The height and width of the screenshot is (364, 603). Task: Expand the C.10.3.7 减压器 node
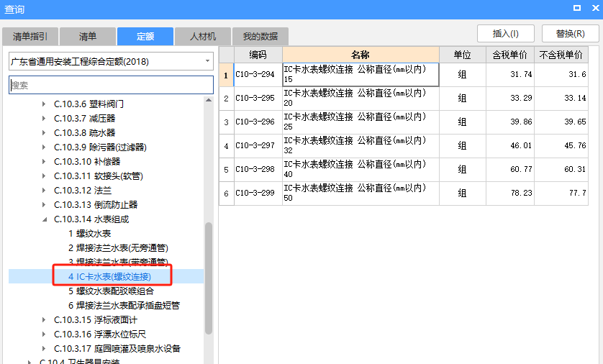click(x=44, y=119)
